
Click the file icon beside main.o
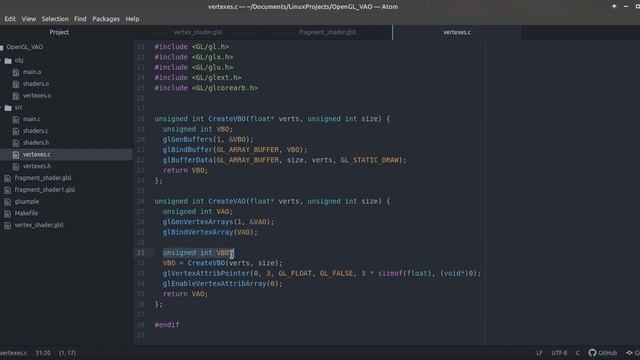pyautogui.click(x=16, y=73)
